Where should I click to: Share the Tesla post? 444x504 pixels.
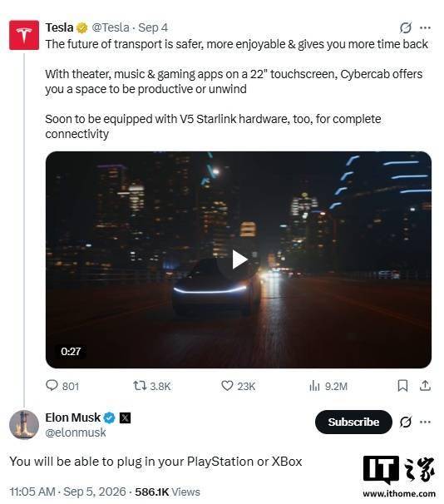click(425, 385)
